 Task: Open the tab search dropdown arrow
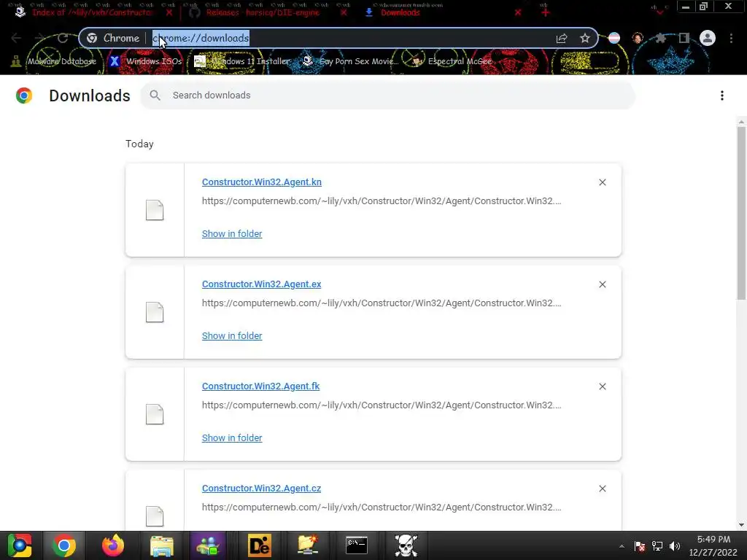tap(659, 12)
